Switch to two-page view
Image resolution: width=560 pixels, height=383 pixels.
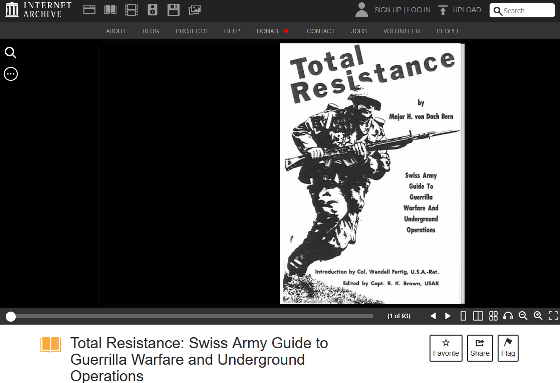(478, 316)
